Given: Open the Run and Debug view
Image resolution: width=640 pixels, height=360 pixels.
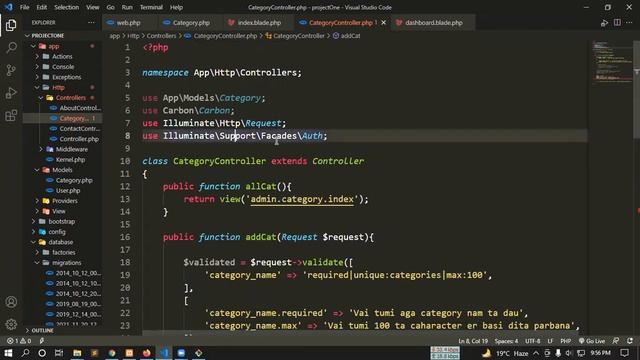Looking at the screenshot, I should [x=11, y=93].
